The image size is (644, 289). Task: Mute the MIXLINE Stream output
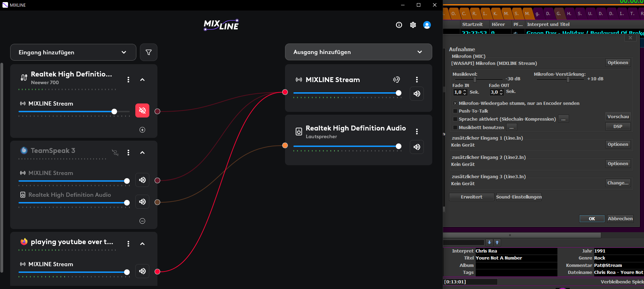click(417, 94)
